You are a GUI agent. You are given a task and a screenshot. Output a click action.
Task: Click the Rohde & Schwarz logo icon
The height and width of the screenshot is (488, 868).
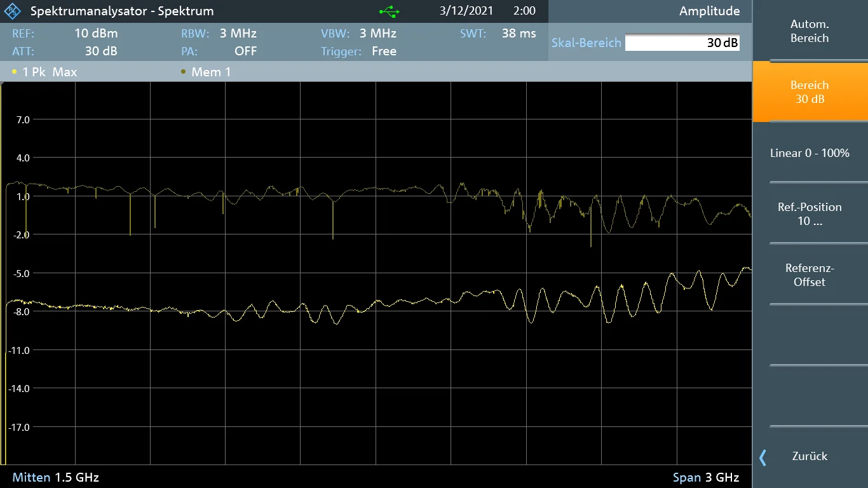point(13,11)
